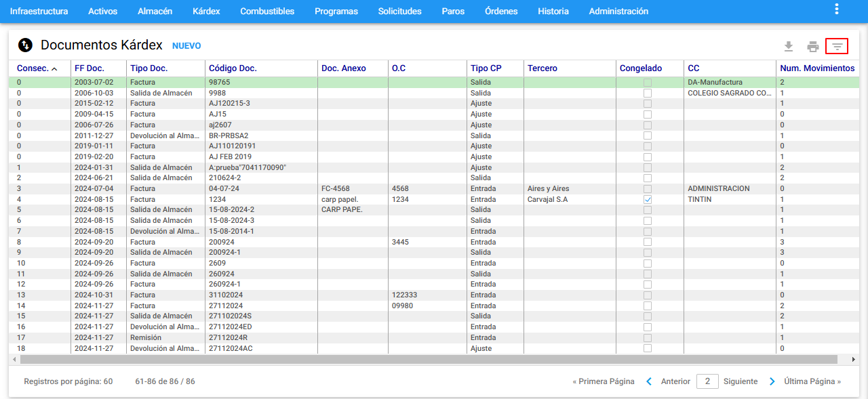
Task: Open the Solicitudes menu
Action: click(400, 12)
